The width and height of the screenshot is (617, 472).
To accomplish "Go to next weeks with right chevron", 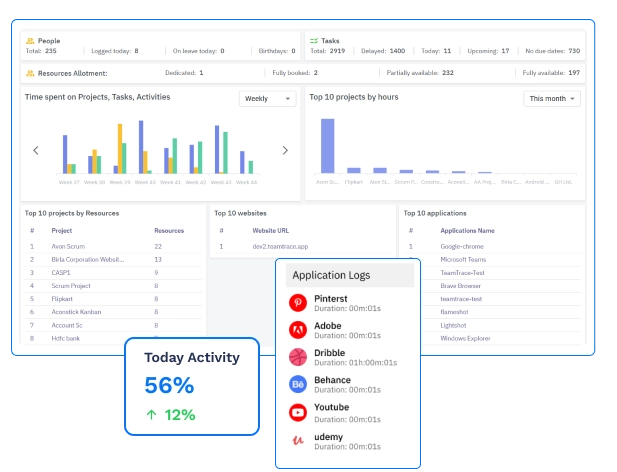I will tap(284, 150).
